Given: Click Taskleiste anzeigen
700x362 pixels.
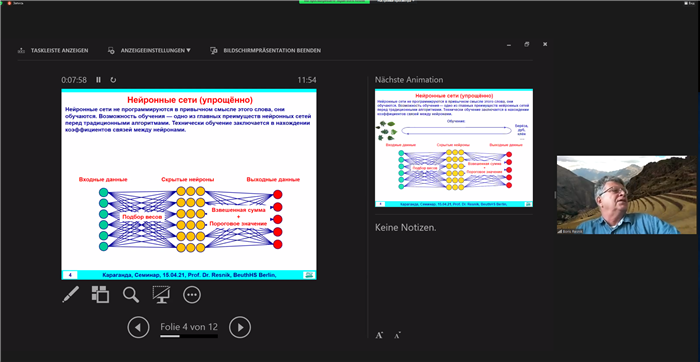Looking at the screenshot, I should pos(53,50).
